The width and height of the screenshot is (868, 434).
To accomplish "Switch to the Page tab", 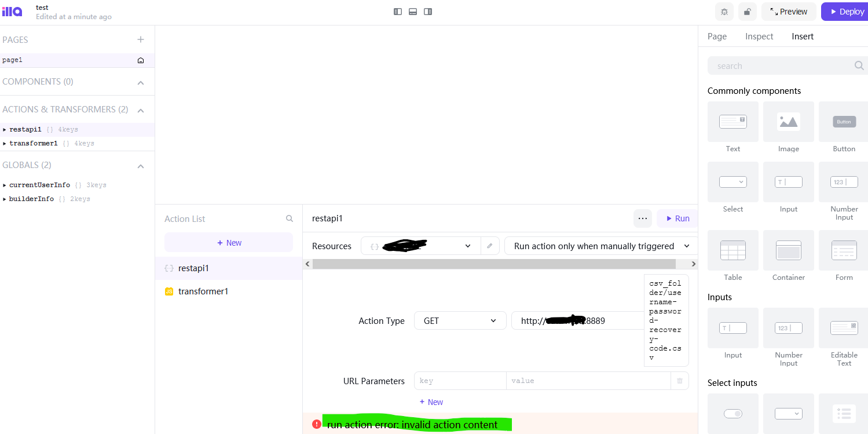I will (716, 36).
